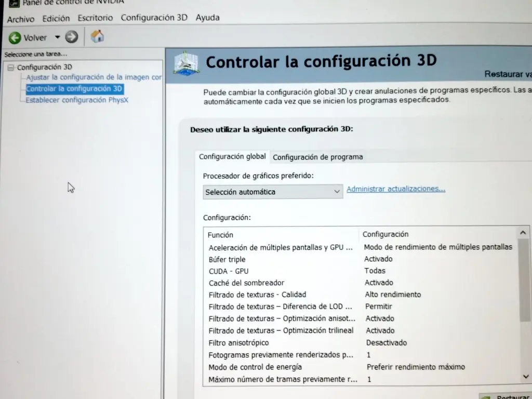The height and width of the screenshot is (399, 532).
Task: Open the Volver history dropdown arrow
Action: coord(57,37)
